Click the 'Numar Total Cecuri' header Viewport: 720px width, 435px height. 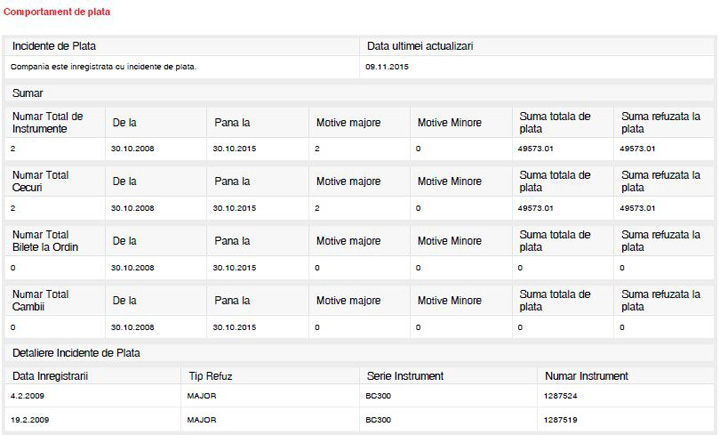pyautogui.click(x=40, y=181)
